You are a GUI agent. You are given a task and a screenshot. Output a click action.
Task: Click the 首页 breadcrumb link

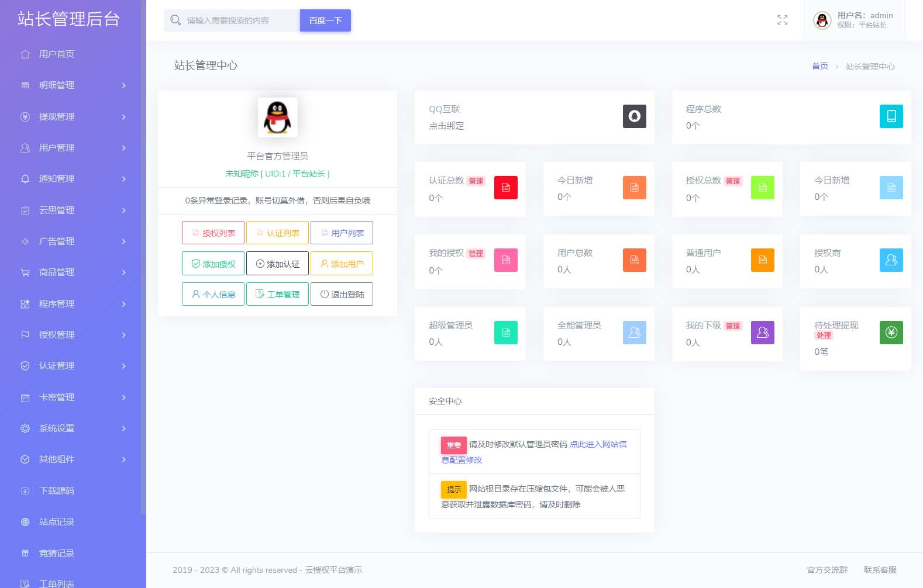coord(819,67)
